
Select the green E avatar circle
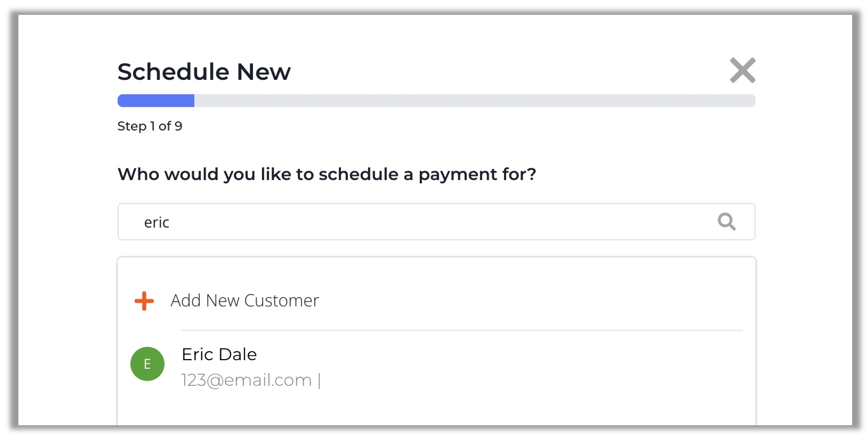coord(147,364)
